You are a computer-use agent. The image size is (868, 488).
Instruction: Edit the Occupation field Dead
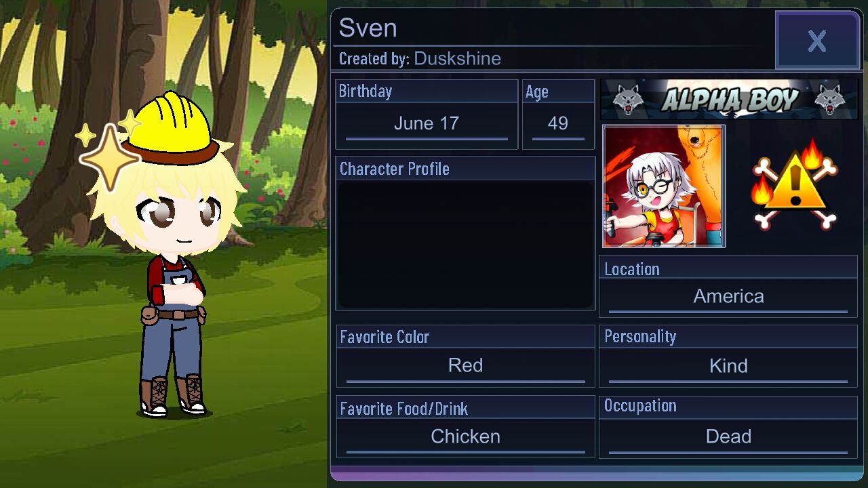click(728, 437)
